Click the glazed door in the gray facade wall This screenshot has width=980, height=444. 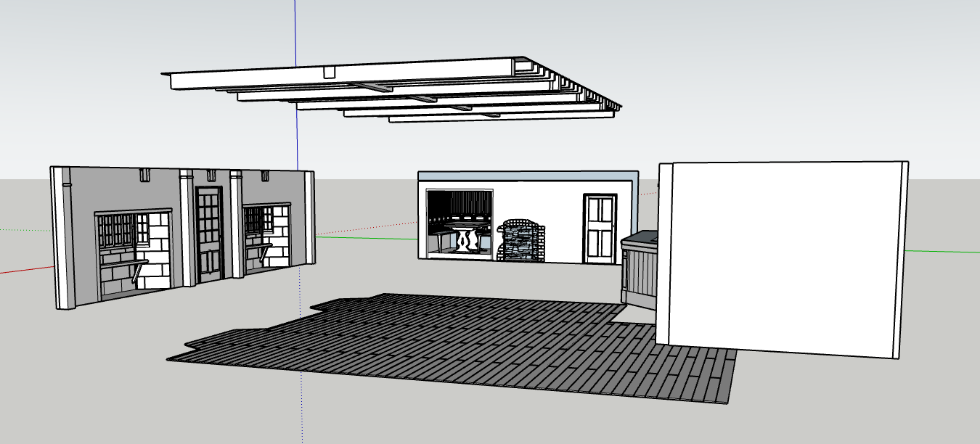pyautogui.click(x=209, y=234)
